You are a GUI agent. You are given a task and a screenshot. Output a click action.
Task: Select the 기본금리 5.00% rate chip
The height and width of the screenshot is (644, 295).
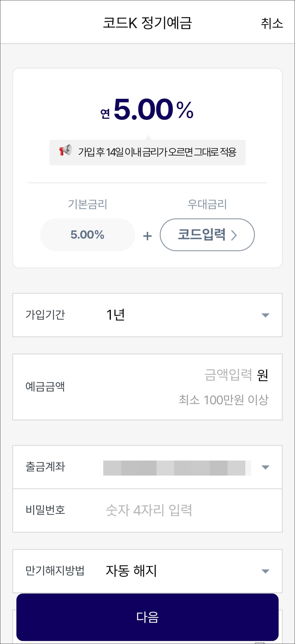point(87,235)
